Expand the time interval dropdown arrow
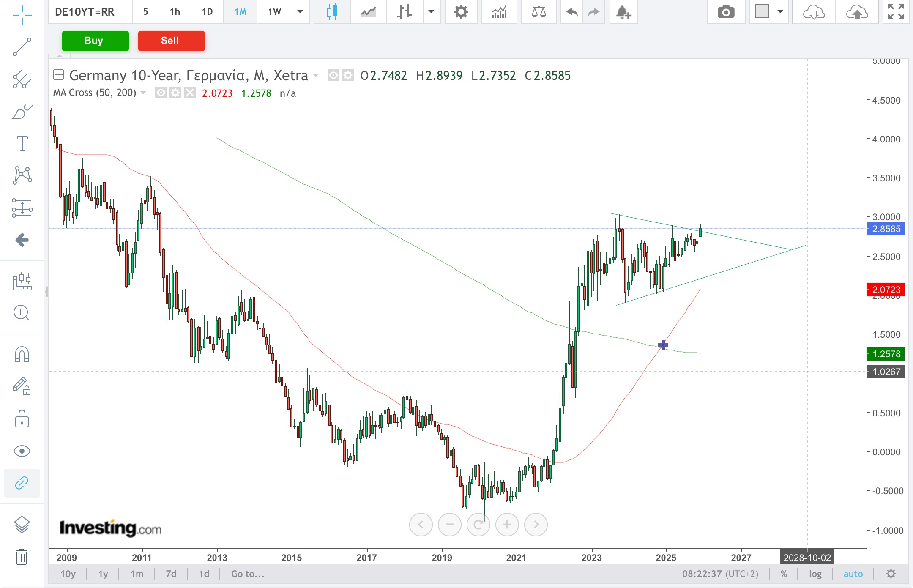Screen dimensions: 913x588 300,12
